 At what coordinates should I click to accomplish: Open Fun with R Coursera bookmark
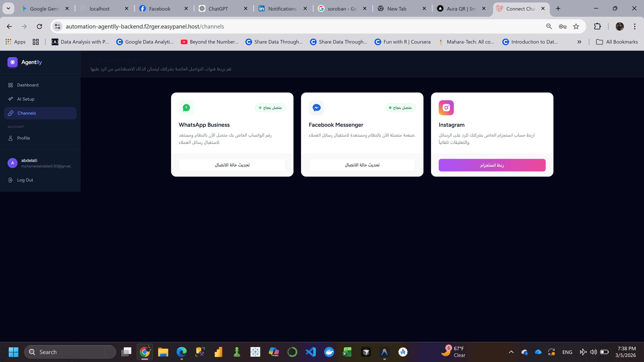[402, 42]
